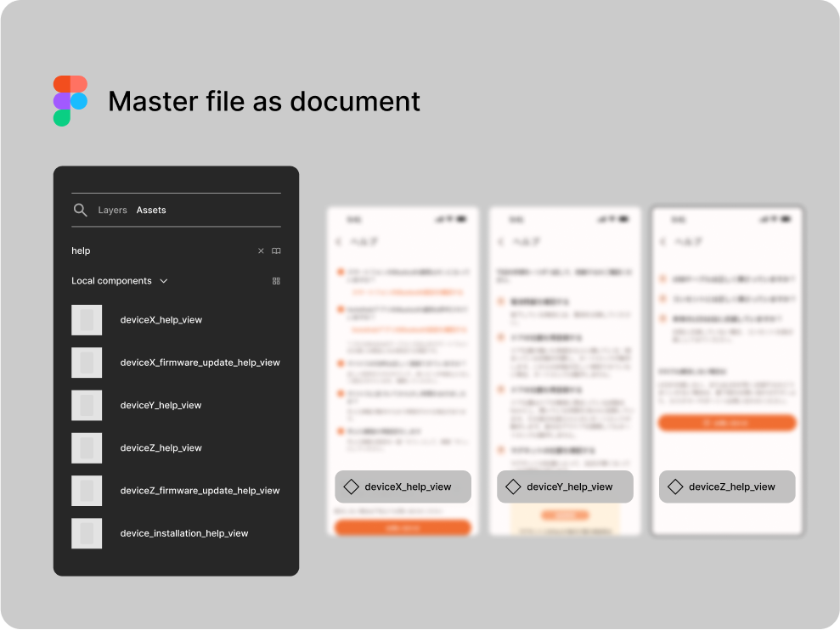Toggle the grid view icon for components
This screenshot has height=630, width=840.
pos(276,280)
